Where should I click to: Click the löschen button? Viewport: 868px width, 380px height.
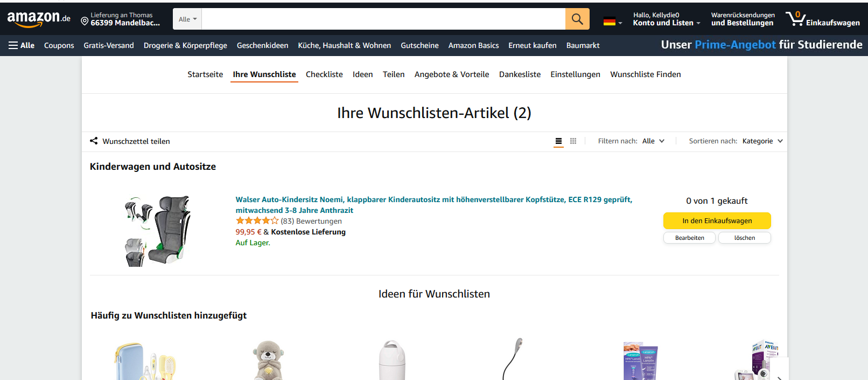[x=745, y=238]
